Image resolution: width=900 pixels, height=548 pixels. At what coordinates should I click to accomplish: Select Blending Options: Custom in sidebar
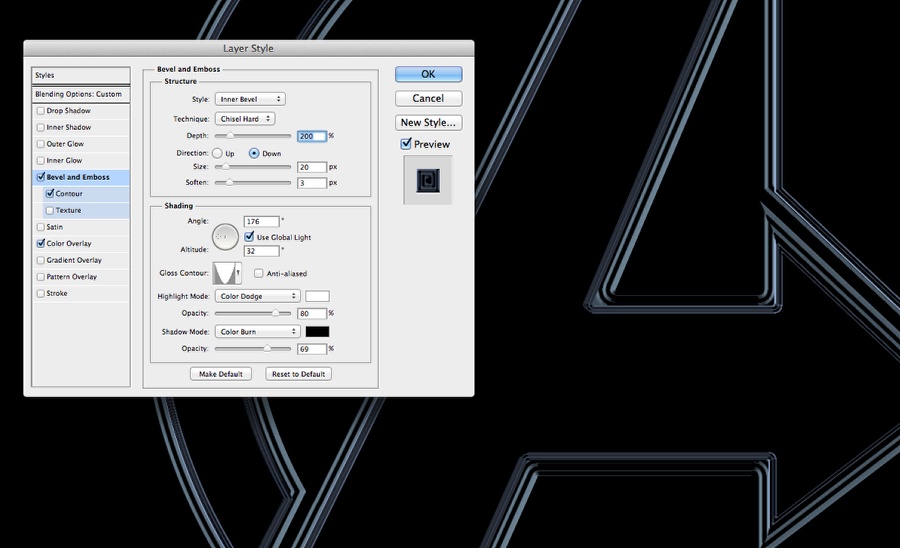(78, 94)
